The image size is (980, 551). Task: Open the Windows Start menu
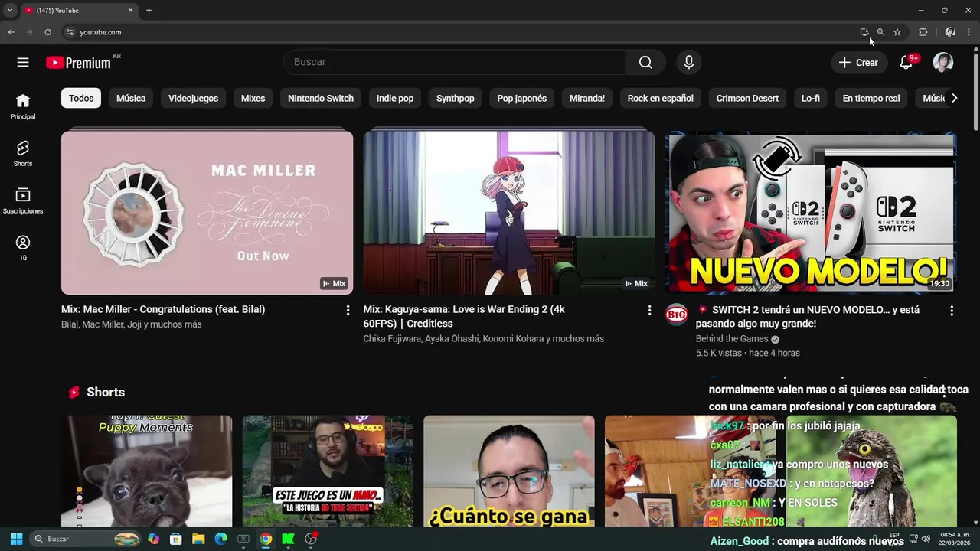16,539
